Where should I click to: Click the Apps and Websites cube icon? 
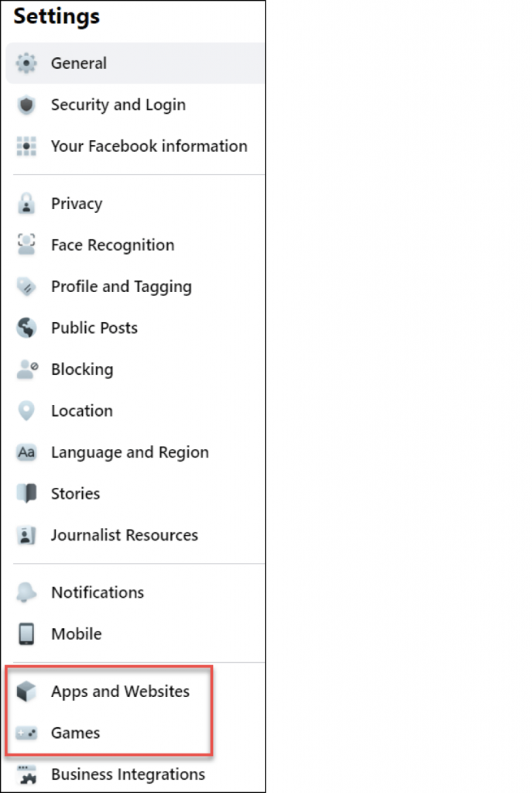click(26, 692)
